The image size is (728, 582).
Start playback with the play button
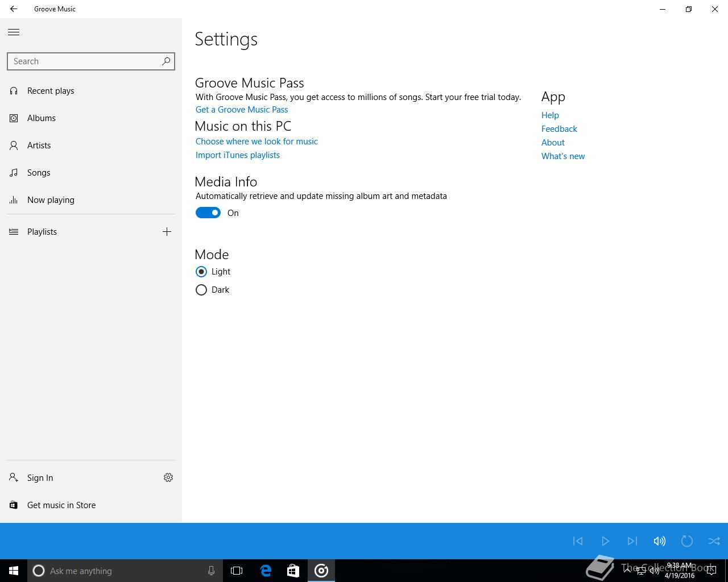pos(605,541)
